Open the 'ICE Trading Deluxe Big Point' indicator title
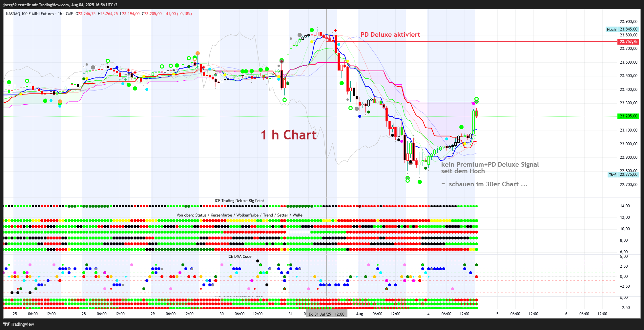Viewport: 644px width, 330px height. pyautogui.click(x=239, y=201)
